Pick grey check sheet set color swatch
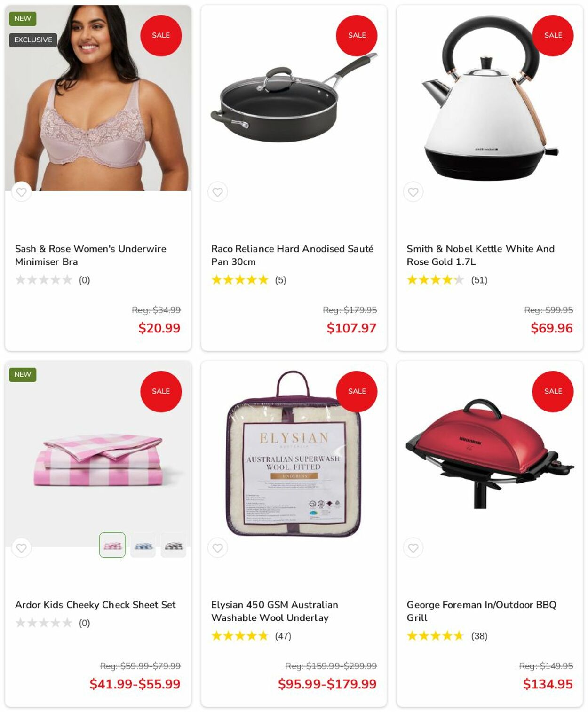This screenshot has height=712, width=588. click(174, 545)
